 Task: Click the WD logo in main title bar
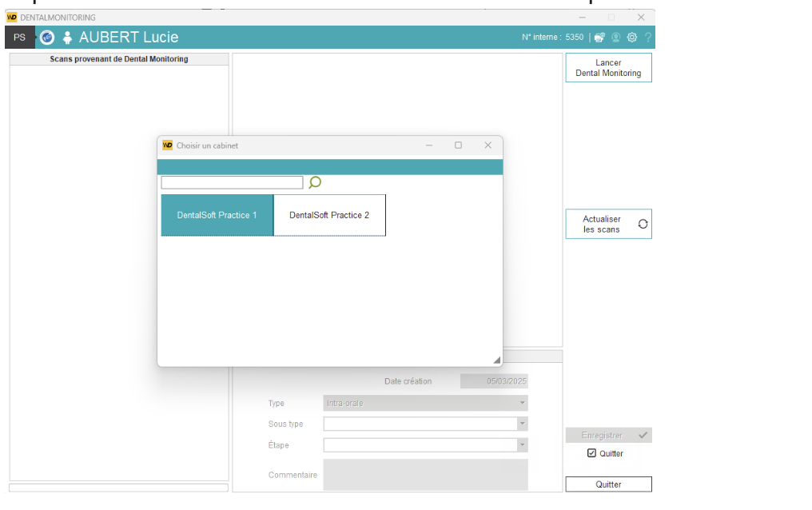(11, 17)
